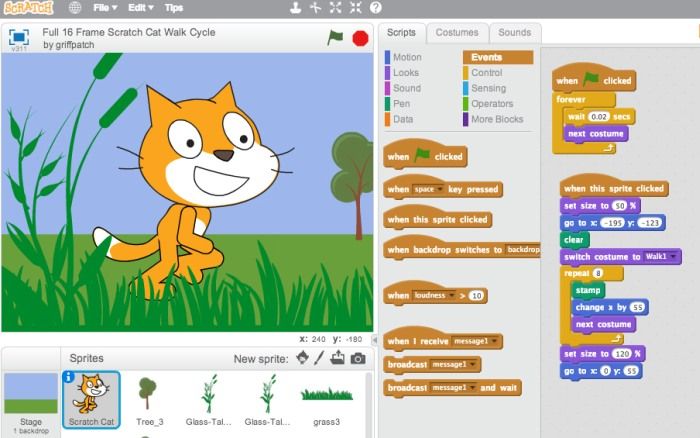The width and height of the screenshot is (700, 438).
Task: Open the Edit menu
Action: click(141, 8)
